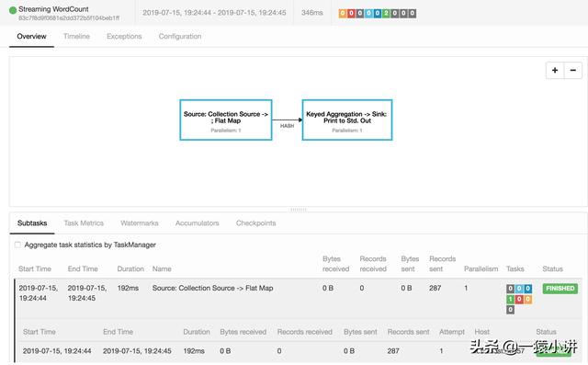588x365 pixels.
Task: Click the red task status counter in header
Action: pyautogui.click(x=351, y=13)
